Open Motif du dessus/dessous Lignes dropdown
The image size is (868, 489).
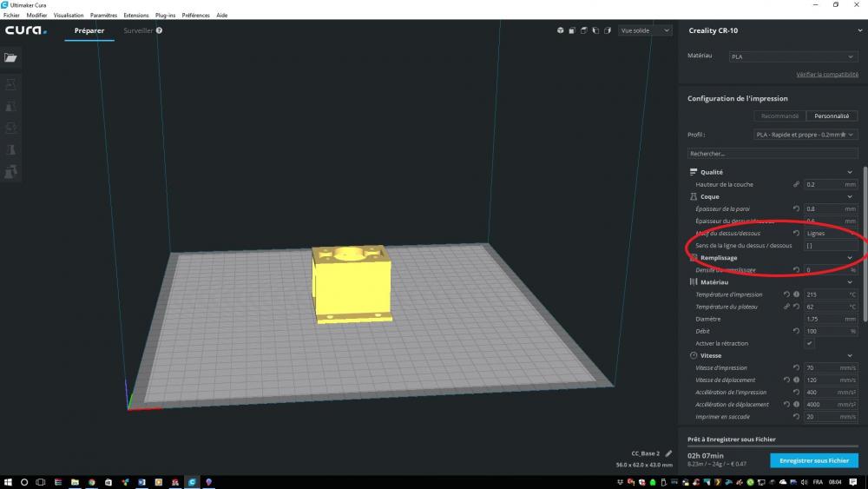pyautogui.click(x=831, y=233)
